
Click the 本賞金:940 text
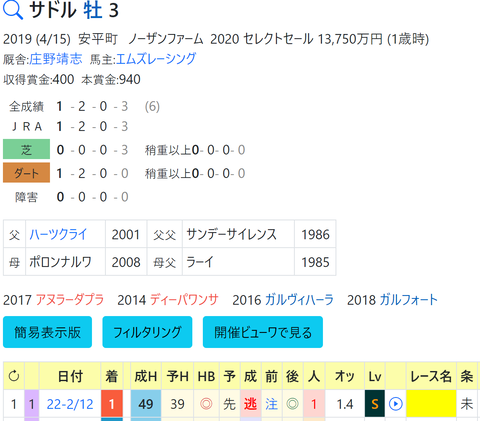point(111,79)
